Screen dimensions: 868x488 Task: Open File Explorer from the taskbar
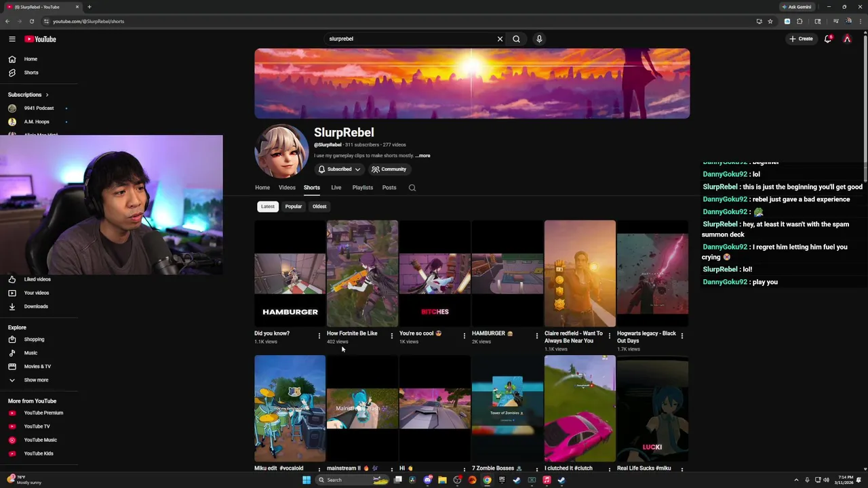pyautogui.click(x=442, y=480)
